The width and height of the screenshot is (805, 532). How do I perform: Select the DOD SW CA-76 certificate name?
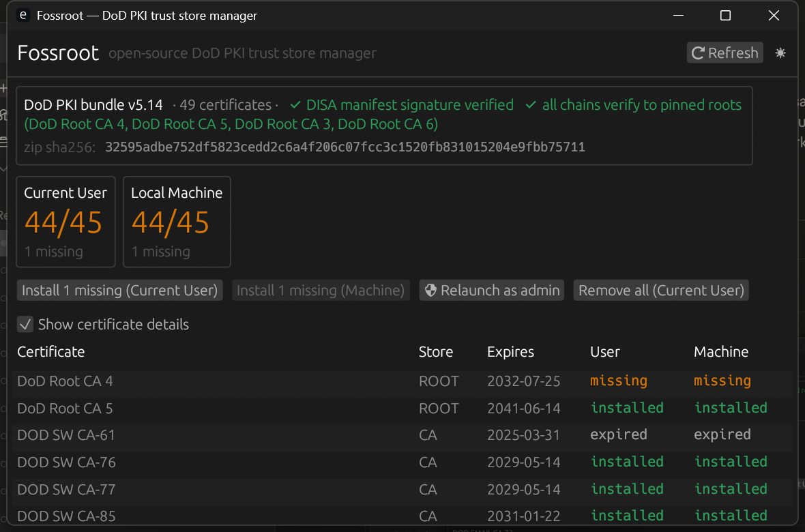[66, 462]
